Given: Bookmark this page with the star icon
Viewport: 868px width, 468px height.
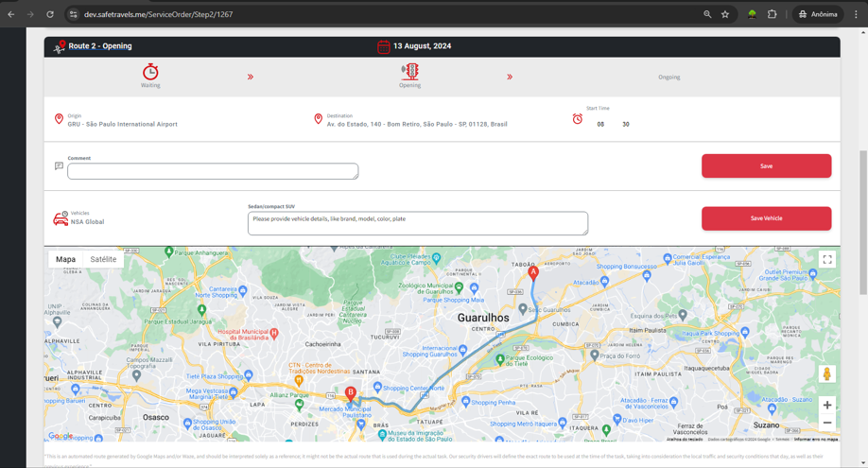Looking at the screenshot, I should pos(725,14).
